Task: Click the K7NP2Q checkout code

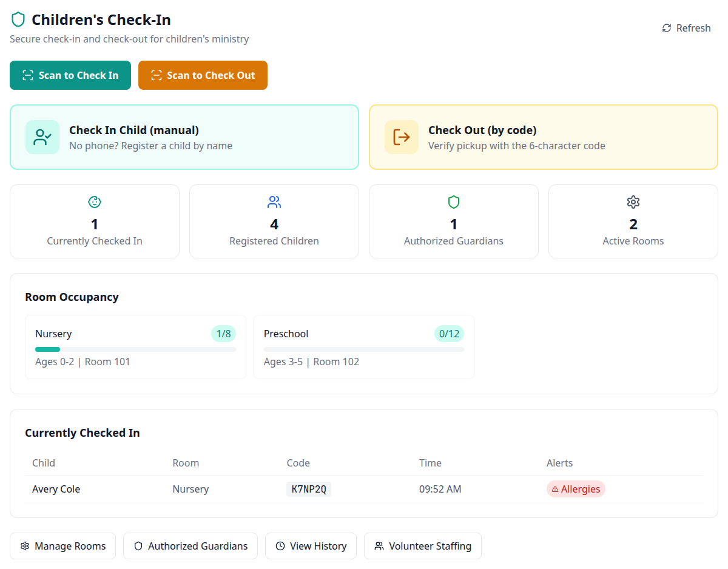Action: 309,489
